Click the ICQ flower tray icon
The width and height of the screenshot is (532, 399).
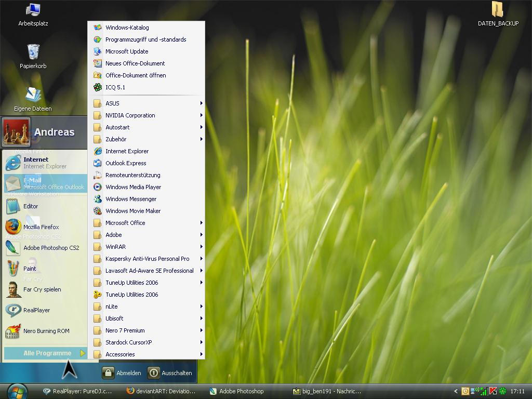click(502, 391)
